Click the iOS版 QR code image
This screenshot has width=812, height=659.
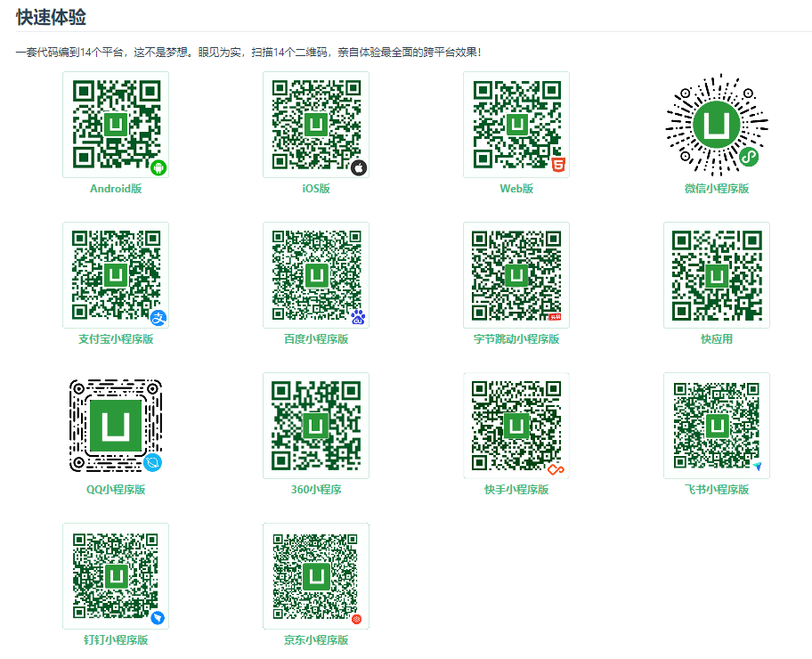tap(316, 125)
